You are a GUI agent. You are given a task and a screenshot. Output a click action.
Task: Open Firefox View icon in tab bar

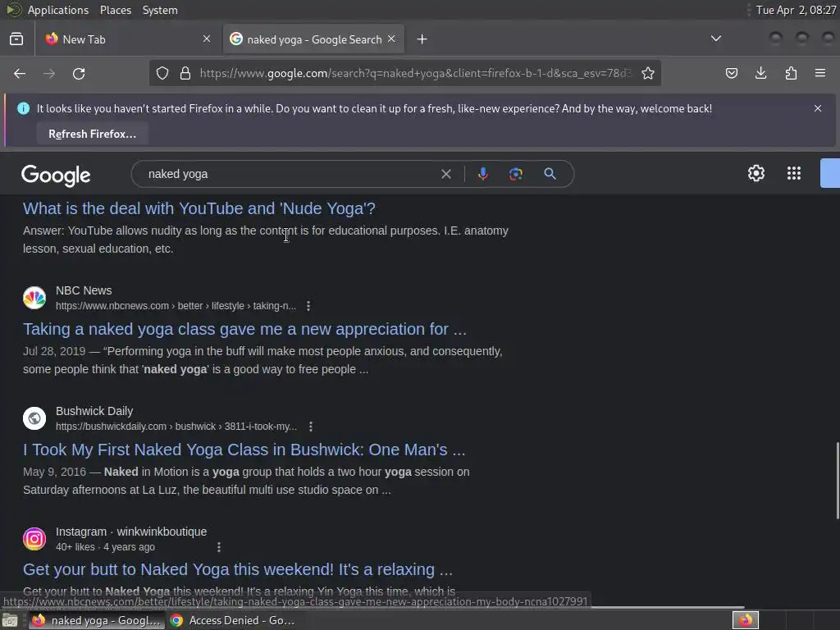[x=16, y=39]
